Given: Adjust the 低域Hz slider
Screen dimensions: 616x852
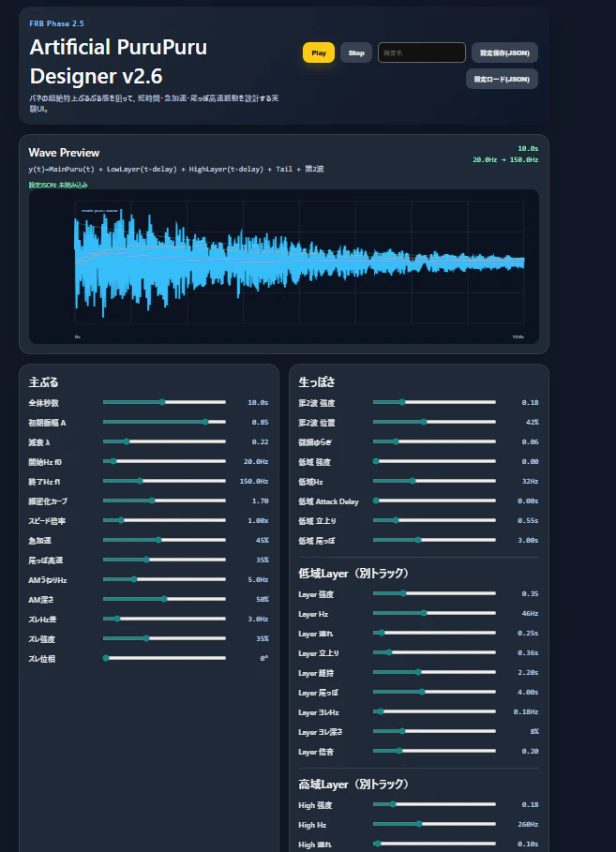Looking at the screenshot, I should click(x=434, y=481).
